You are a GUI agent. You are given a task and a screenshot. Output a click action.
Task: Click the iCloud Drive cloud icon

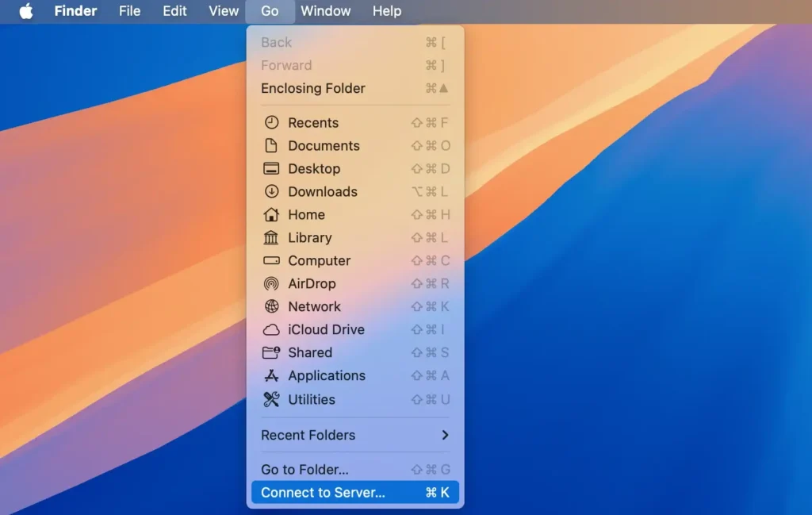(270, 329)
